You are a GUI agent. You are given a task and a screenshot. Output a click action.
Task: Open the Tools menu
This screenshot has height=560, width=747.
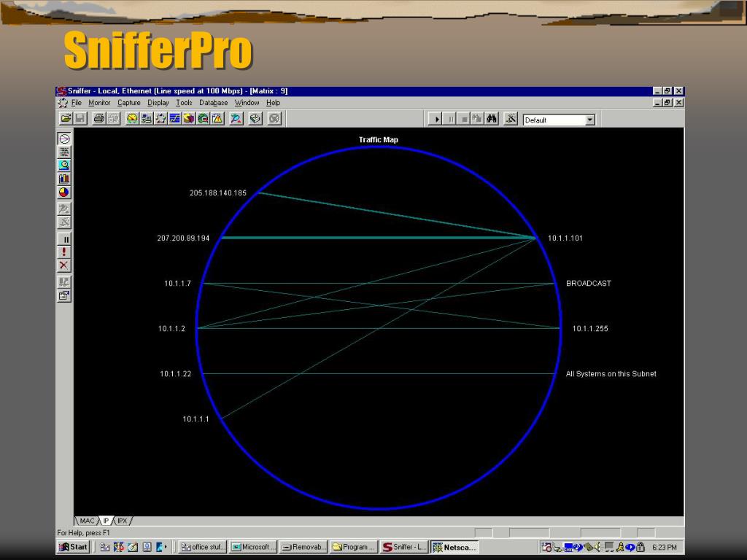pos(184,103)
